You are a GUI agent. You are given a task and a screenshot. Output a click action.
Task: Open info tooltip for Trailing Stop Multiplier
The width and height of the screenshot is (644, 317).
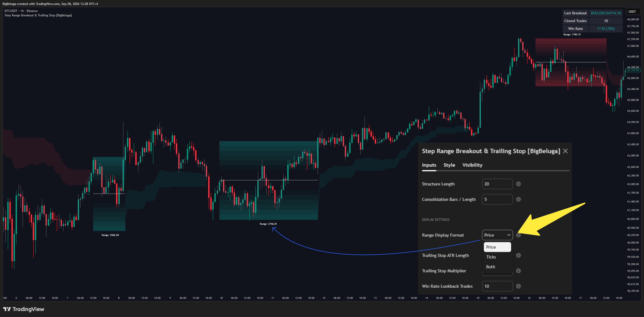point(518,271)
